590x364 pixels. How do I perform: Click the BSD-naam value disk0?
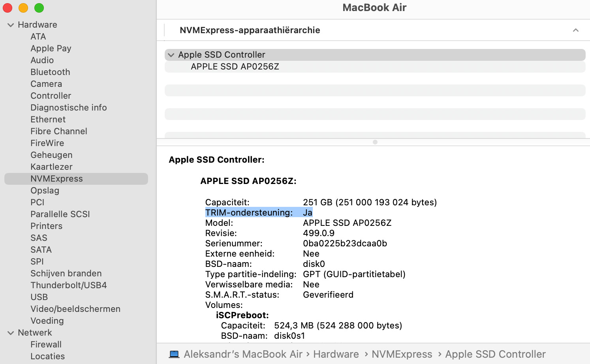click(314, 264)
